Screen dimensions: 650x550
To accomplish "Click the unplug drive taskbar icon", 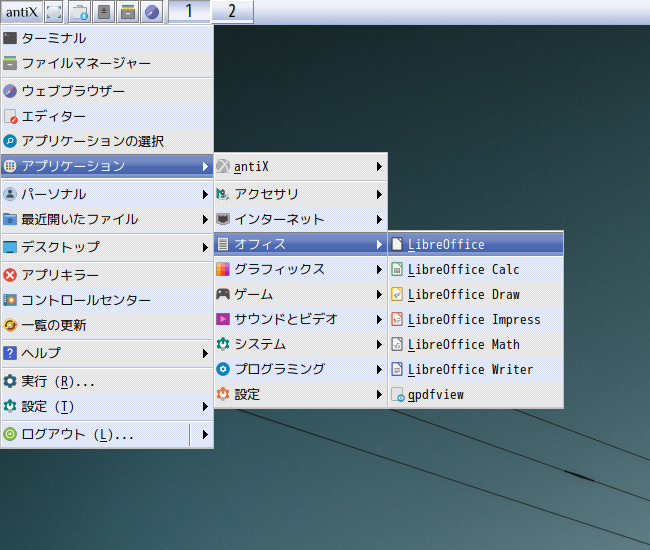I will tap(104, 12).
